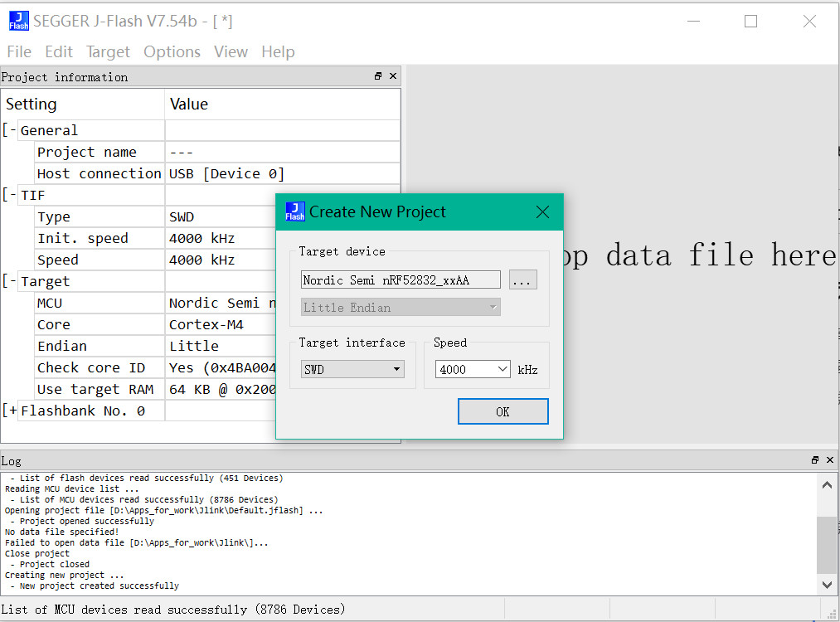The height and width of the screenshot is (622, 840).
Task: Click the Log scrollbar thumb
Action: [x=827, y=545]
